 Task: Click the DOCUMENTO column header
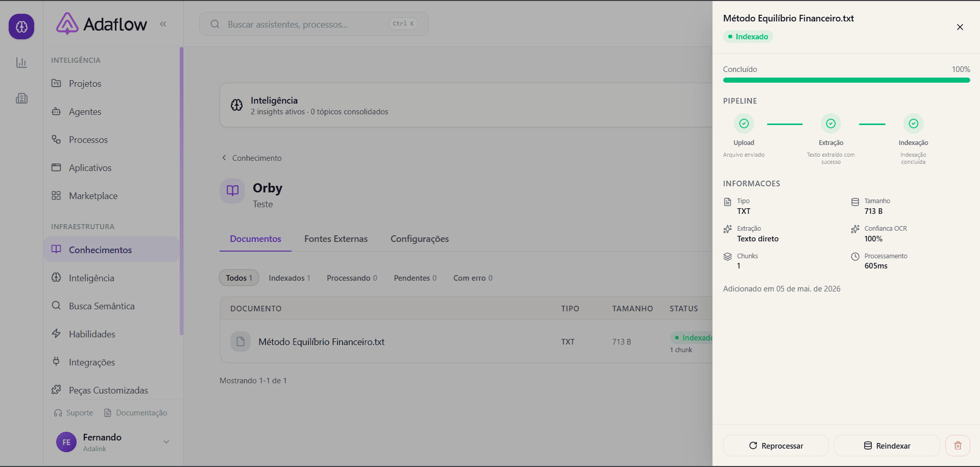(256, 309)
